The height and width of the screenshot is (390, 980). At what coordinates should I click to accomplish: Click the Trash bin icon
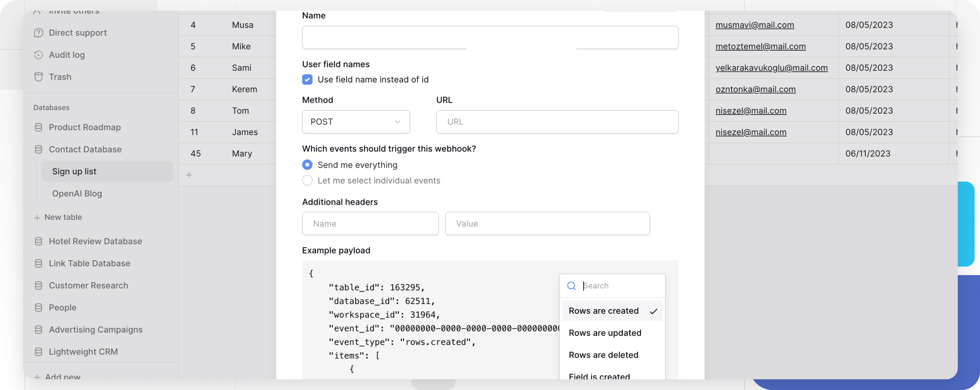point(38,77)
